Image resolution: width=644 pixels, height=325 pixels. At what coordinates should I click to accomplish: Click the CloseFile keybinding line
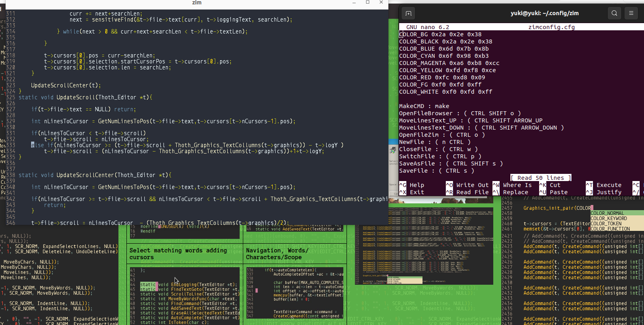pyautogui.click(x=439, y=149)
